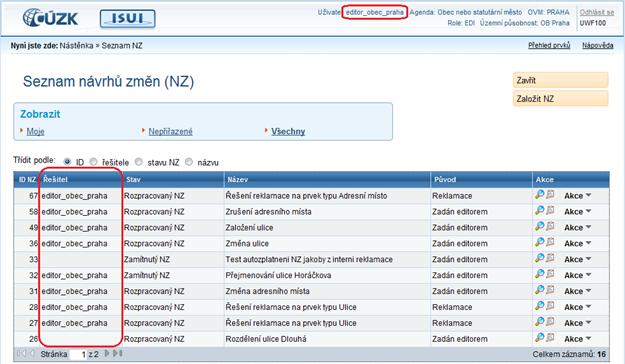
Task: Expand Akce menu for Rozdělení ulice Dlouhá
Action: (x=578, y=339)
